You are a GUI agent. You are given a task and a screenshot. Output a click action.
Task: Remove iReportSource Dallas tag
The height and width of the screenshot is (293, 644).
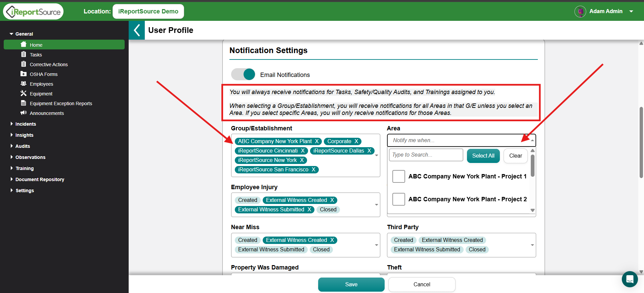[369, 151]
